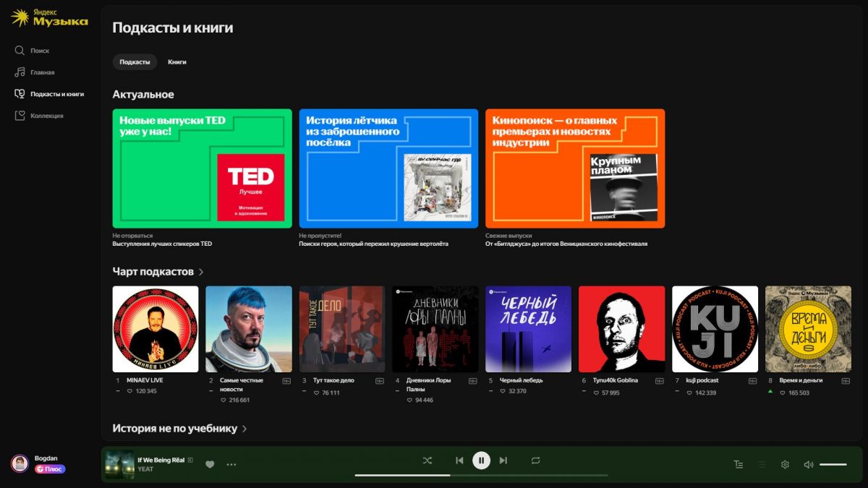Open the green TED episodes banner
868x488 pixels.
(x=203, y=168)
